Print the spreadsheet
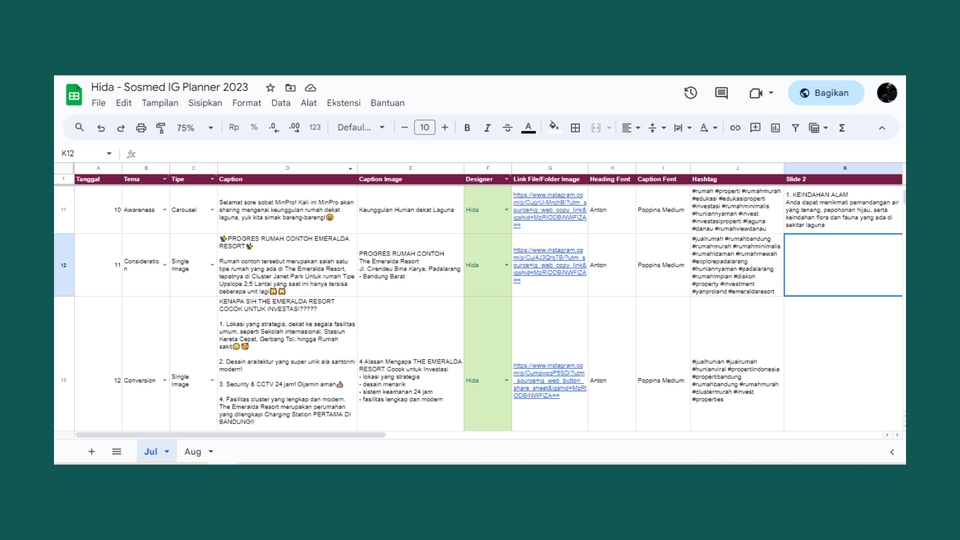Screen dimensions: 960x540 [x=141, y=128]
